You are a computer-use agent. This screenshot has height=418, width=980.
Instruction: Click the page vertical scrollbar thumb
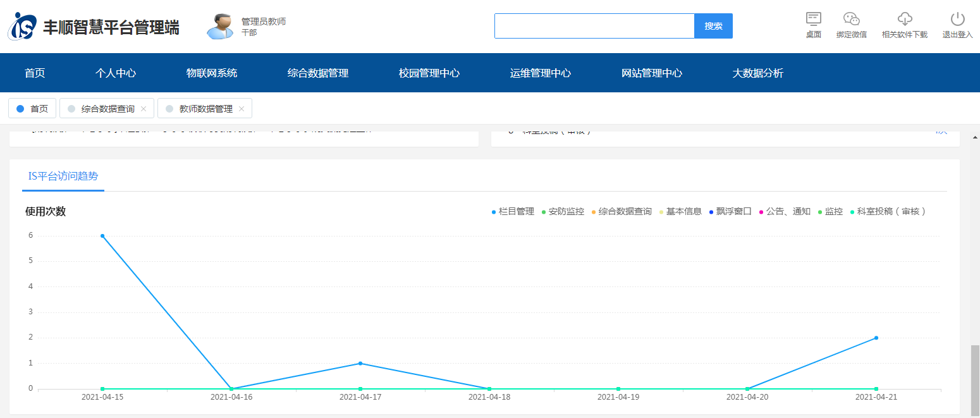tap(975, 379)
